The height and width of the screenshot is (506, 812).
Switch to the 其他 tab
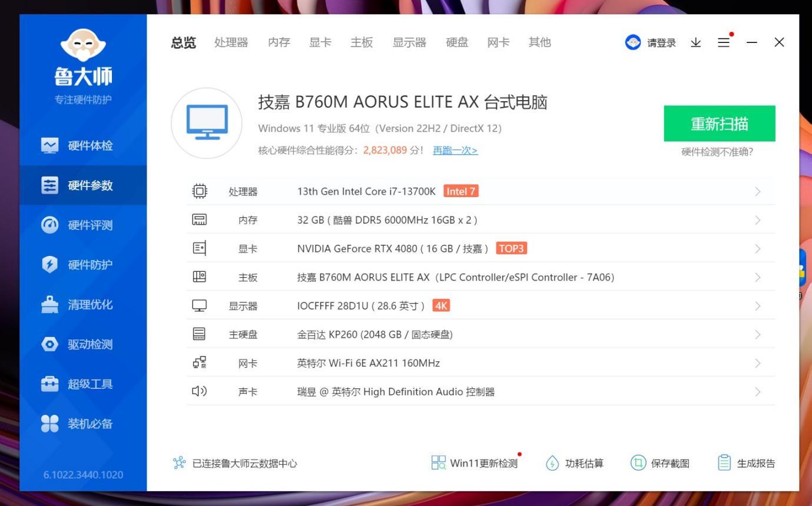[540, 42]
